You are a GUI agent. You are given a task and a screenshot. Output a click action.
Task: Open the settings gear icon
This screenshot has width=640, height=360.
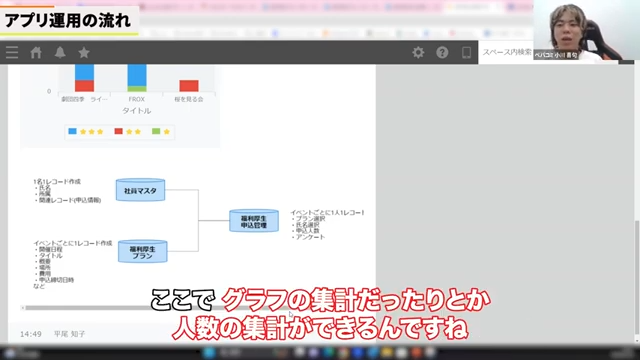click(x=418, y=52)
